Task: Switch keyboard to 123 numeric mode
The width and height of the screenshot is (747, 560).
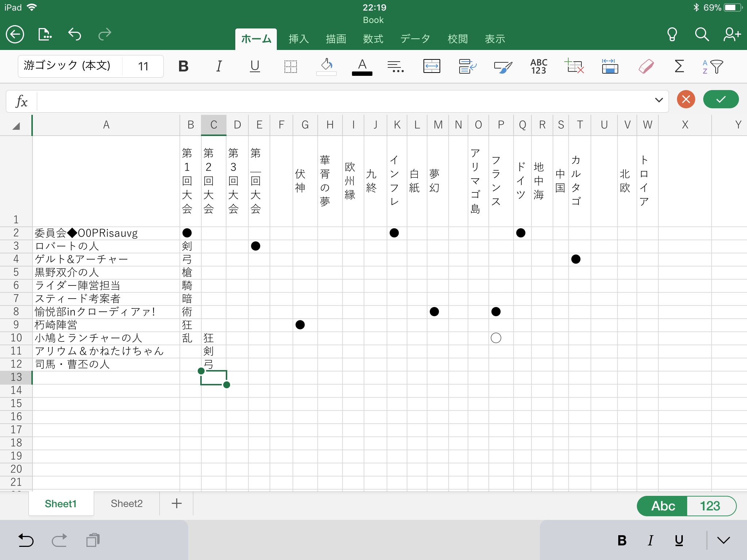Action: pyautogui.click(x=710, y=506)
